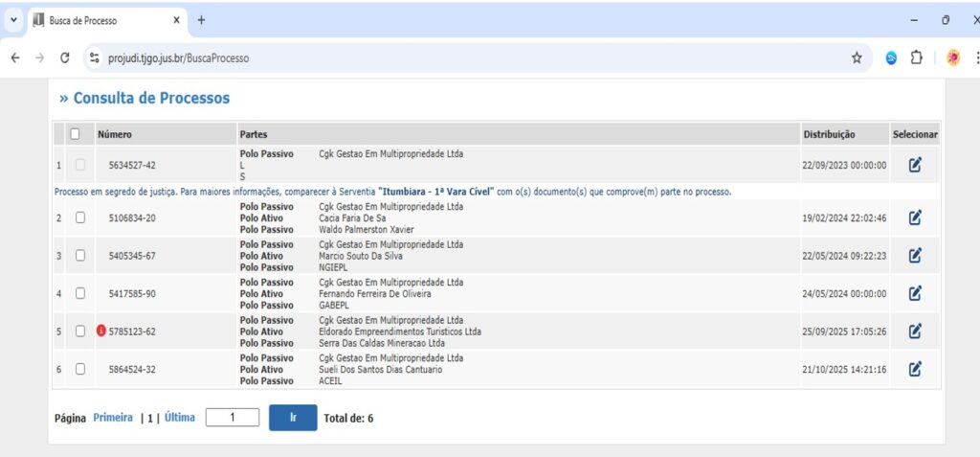Click the page number input field
Image resolution: width=980 pixels, height=457 pixels.
233,418
